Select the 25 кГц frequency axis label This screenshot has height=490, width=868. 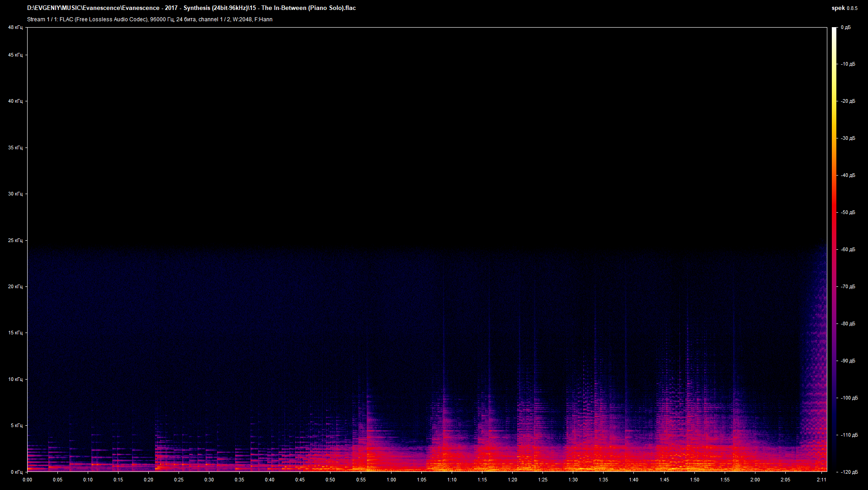[15, 240]
